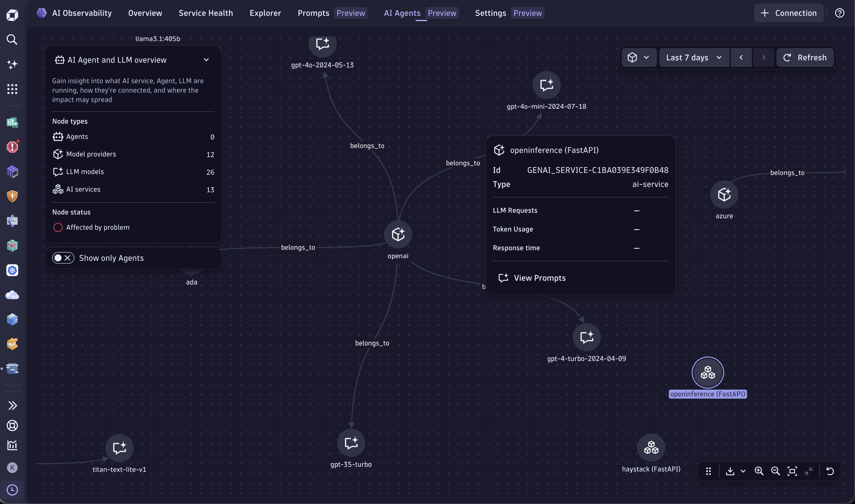Image resolution: width=855 pixels, height=504 pixels.
Task: Zoom out of the graph
Action: click(776, 471)
